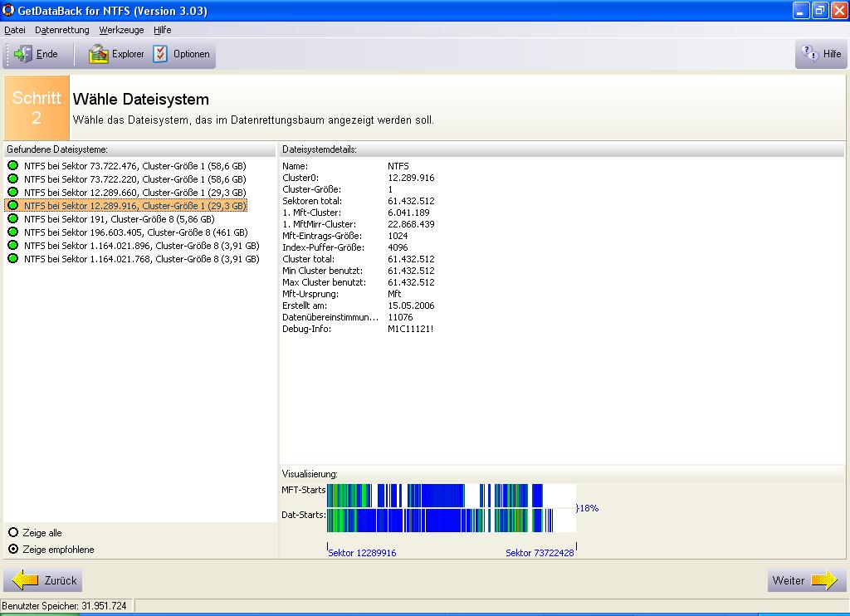Viewport: 850px width, 616px height.
Task: Click the Optionen checklist icon
Action: coord(160,54)
